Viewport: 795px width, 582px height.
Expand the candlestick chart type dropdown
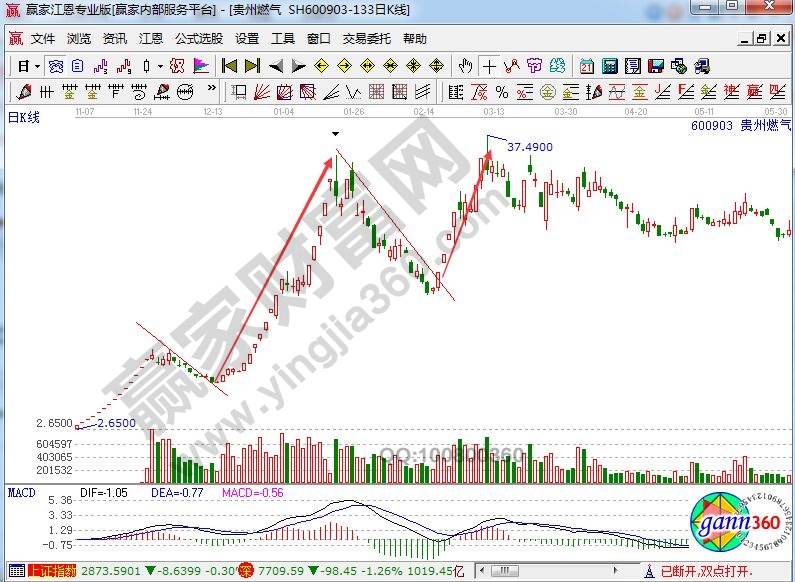[x=159, y=66]
